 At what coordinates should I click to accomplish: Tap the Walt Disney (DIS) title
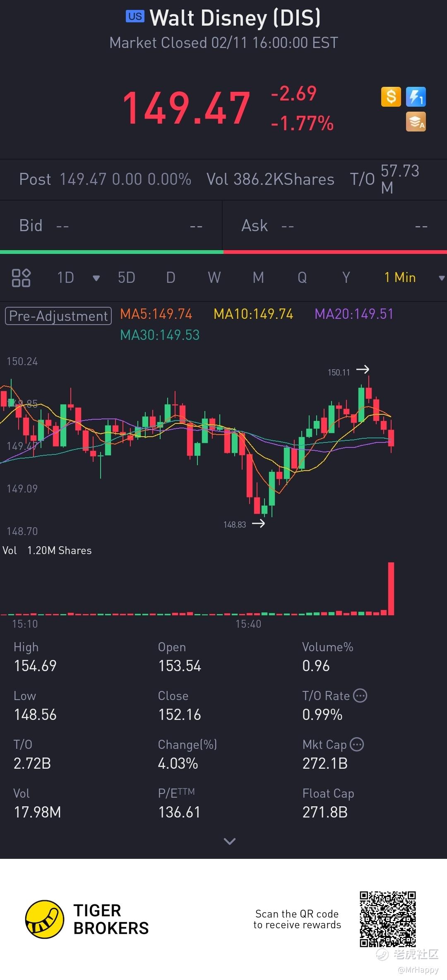(x=235, y=18)
